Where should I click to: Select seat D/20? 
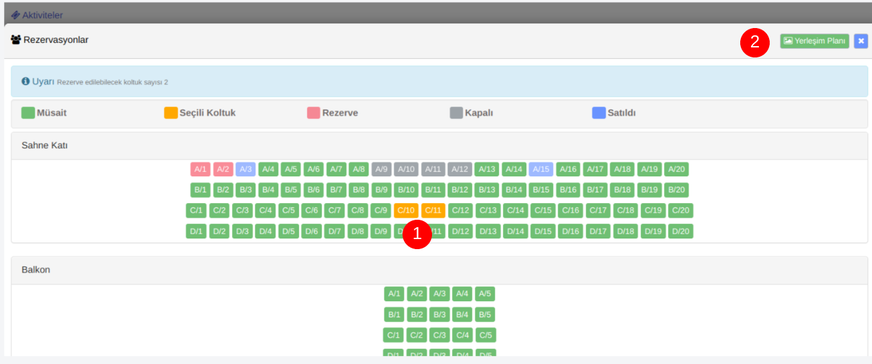pos(681,231)
